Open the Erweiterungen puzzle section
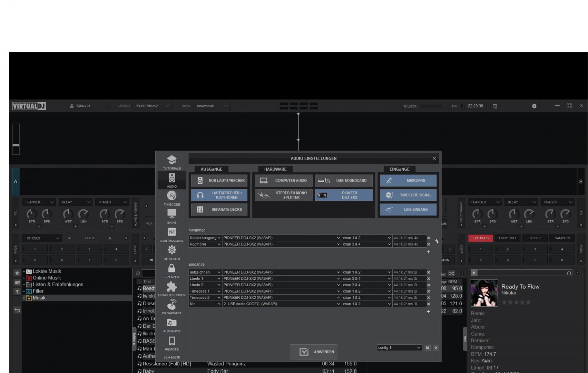Viewport: 588px width, 373px height. coord(172,289)
